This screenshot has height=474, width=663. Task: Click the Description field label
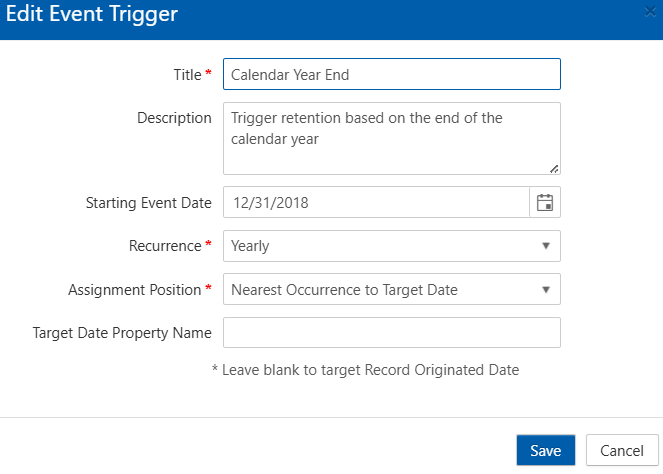[174, 118]
